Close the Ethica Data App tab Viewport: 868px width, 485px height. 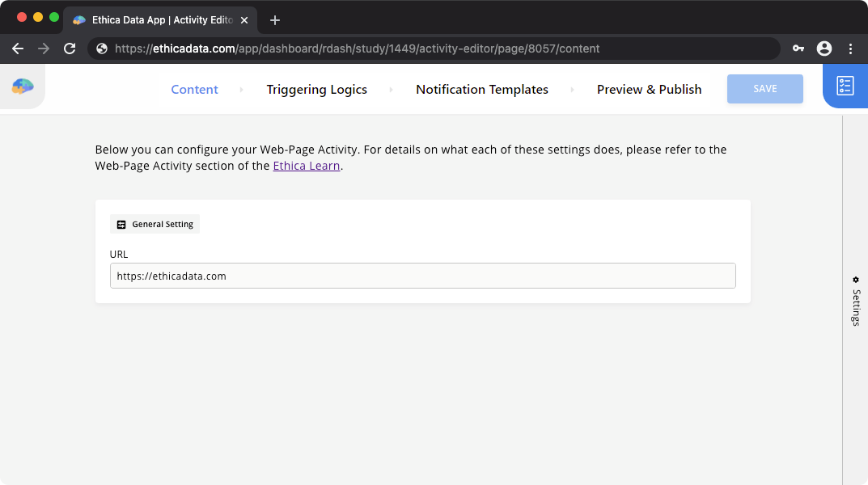tap(244, 20)
